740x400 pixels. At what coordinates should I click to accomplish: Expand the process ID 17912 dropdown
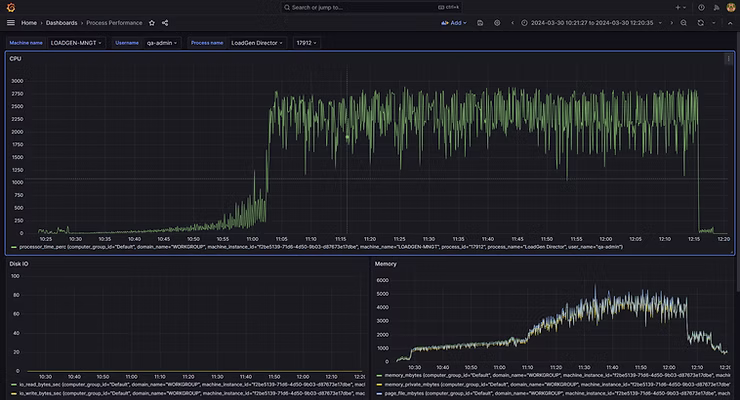306,43
